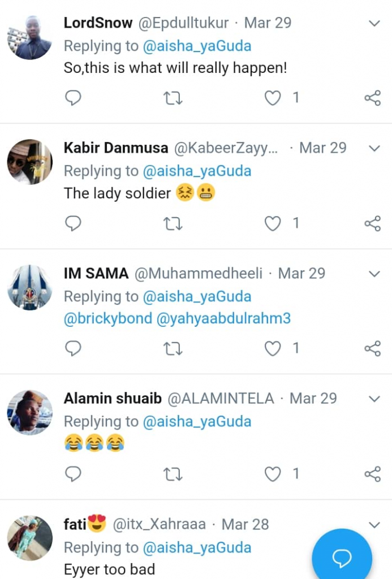The width and height of the screenshot is (392, 579).
Task: Share Alamin shuaib's tweet
Action: coord(372,474)
